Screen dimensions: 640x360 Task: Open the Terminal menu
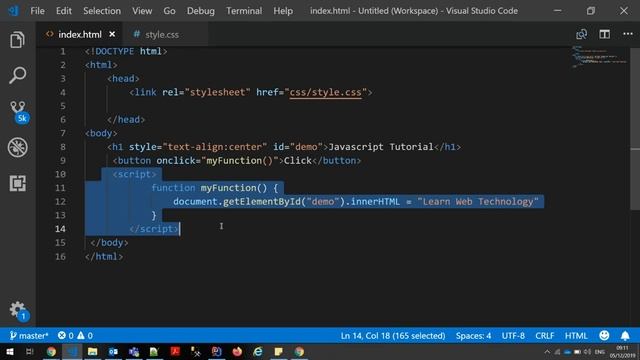(244, 11)
